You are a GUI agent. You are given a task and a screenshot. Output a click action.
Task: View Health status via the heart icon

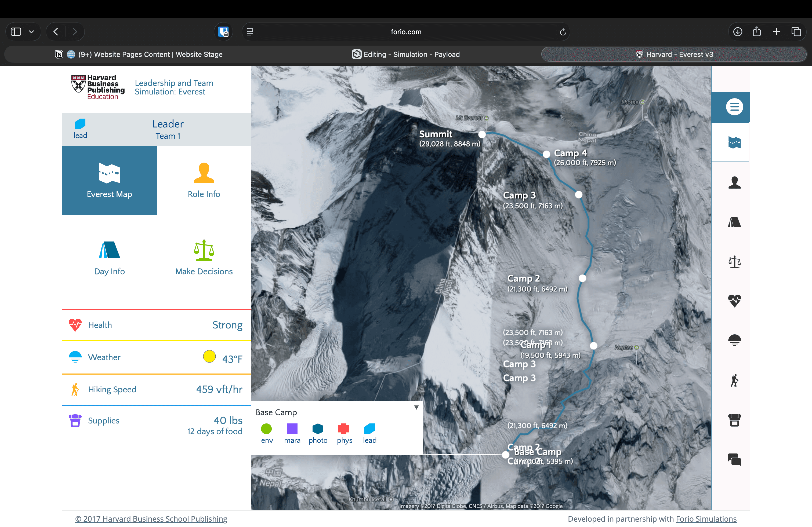tap(735, 301)
